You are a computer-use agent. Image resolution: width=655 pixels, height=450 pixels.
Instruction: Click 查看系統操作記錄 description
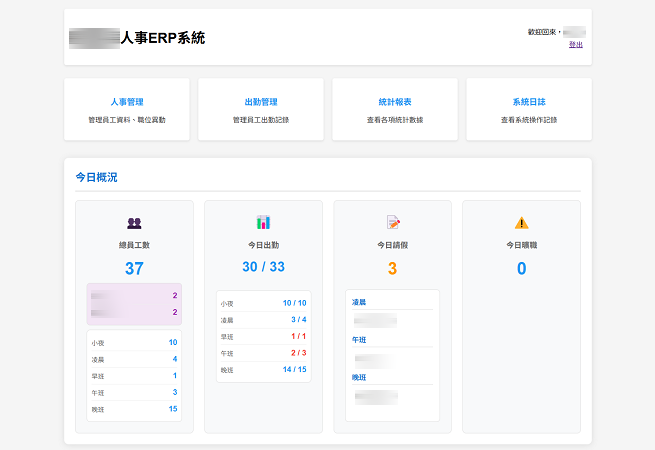click(529, 120)
